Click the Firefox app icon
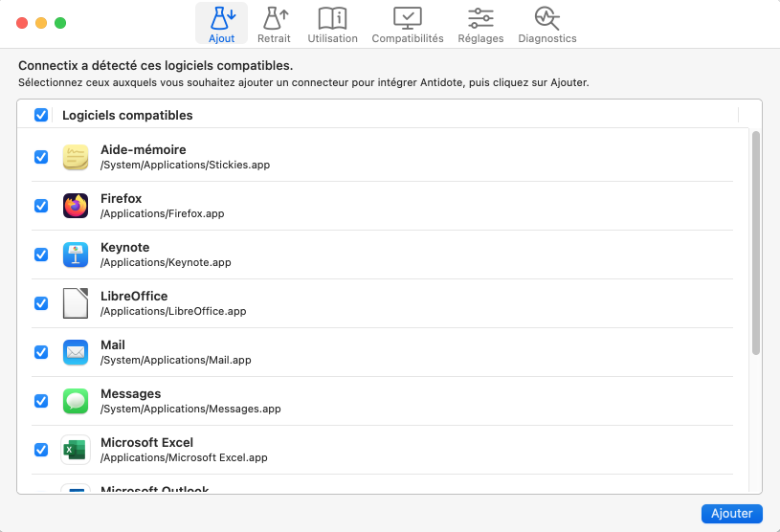This screenshot has width=780, height=532. pos(76,206)
